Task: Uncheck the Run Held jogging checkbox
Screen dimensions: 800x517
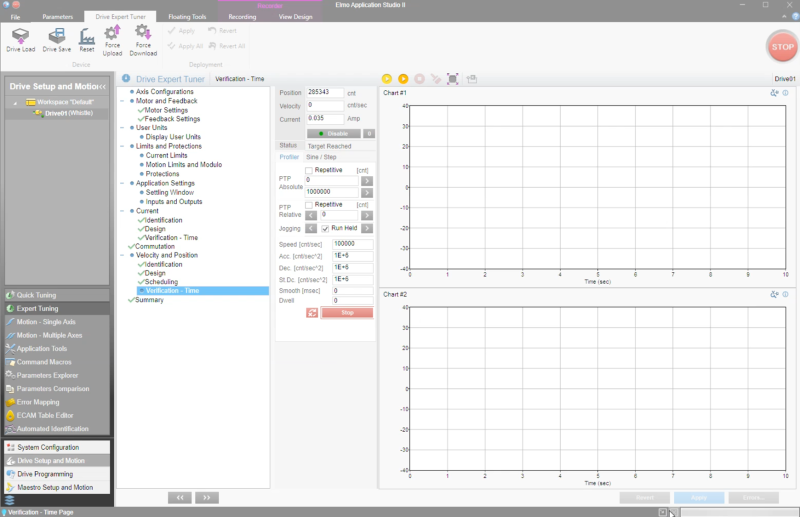Action: pyautogui.click(x=325, y=229)
